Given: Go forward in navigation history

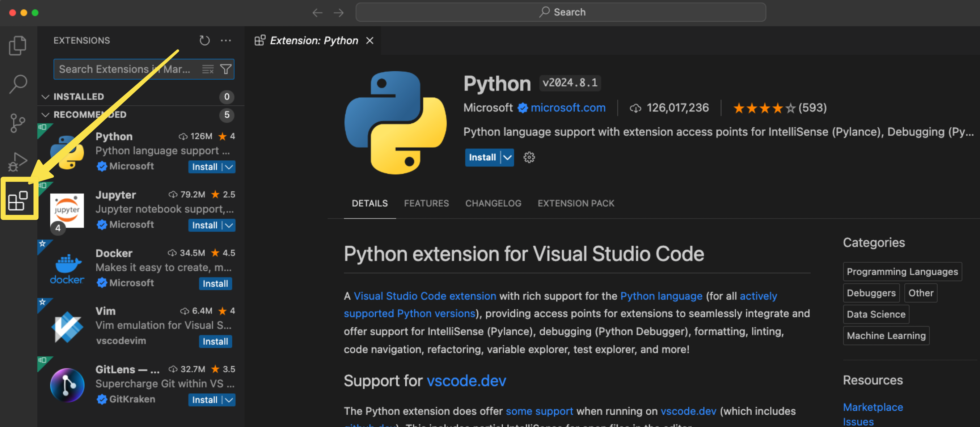Looking at the screenshot, I should [x=339, y=13].
